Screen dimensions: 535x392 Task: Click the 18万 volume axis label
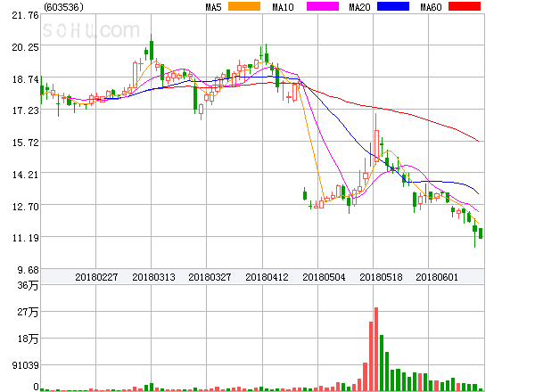(28, 339)
